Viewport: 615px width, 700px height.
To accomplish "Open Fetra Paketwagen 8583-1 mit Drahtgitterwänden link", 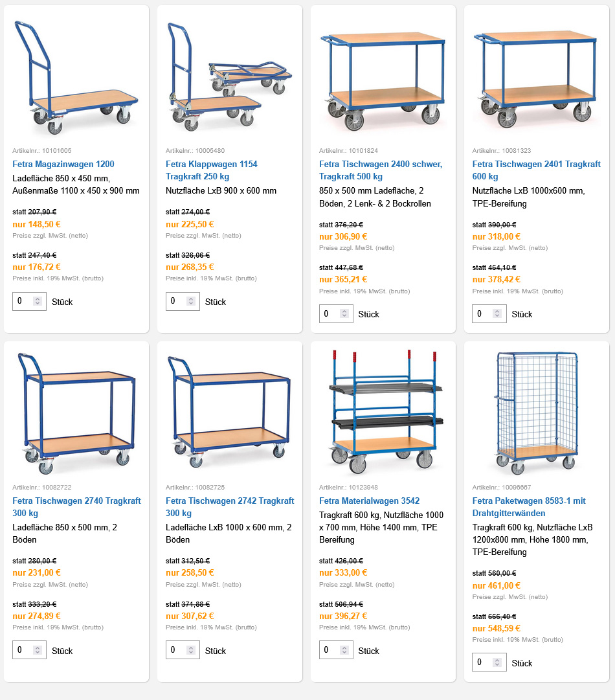I will pyautogui.click(x=529, y=506).
